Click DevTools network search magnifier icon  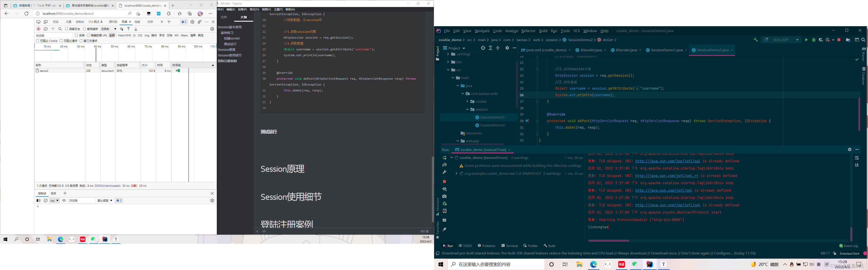(60, 29)
